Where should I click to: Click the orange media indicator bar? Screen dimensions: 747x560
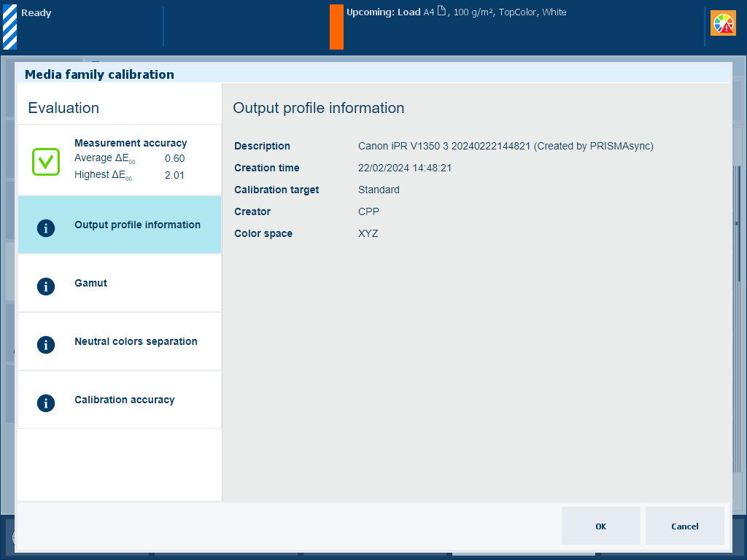coord(336,27)
